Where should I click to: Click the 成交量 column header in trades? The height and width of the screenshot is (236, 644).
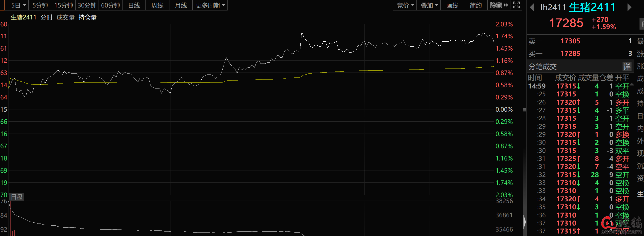pos(588,78)
